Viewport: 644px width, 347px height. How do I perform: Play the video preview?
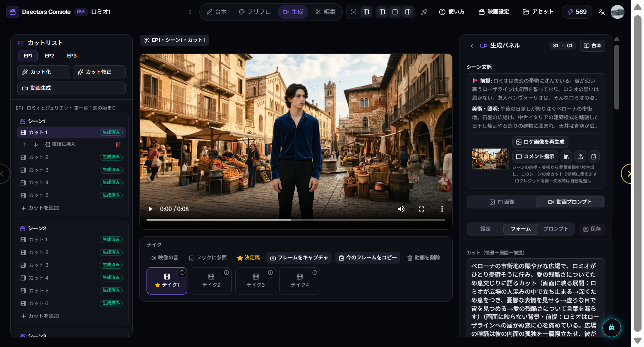(150, 209)
